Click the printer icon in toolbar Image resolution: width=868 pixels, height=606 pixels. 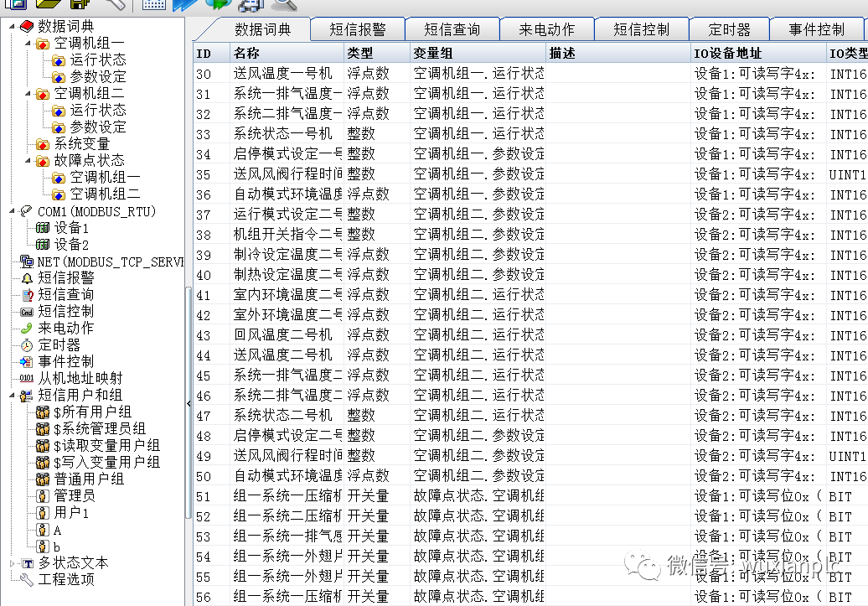coord(245,3)
